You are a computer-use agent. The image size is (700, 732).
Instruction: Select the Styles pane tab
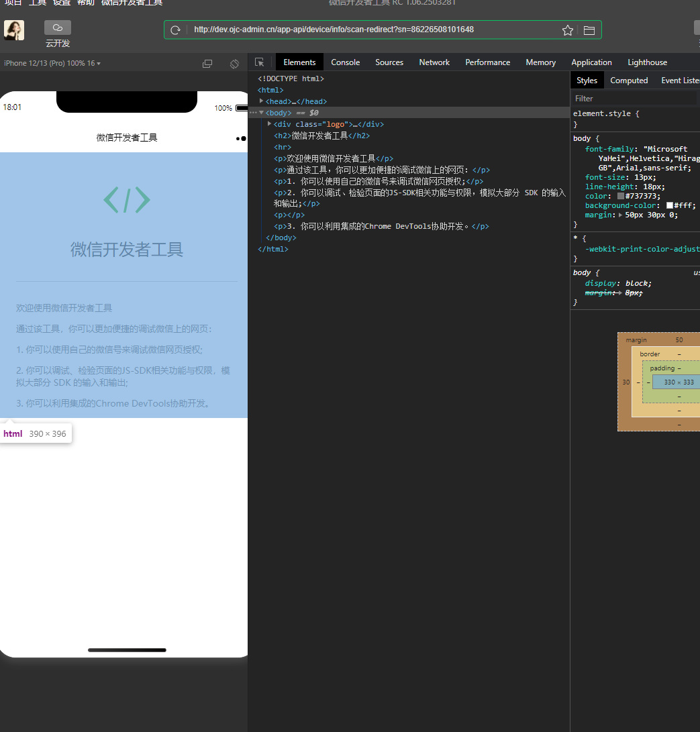587,81
